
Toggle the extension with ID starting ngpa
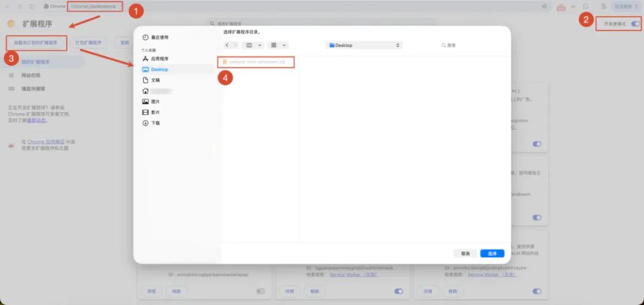click(398, 291)
